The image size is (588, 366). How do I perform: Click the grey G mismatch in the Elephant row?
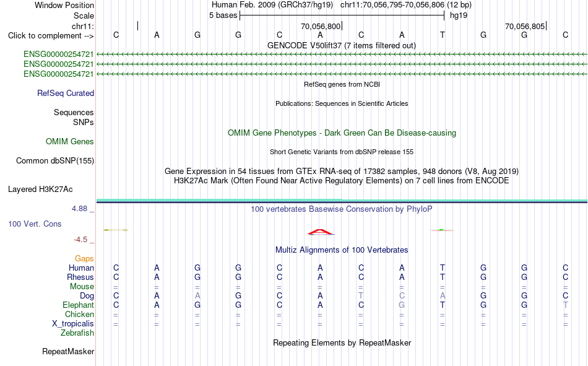coord(402,305)
